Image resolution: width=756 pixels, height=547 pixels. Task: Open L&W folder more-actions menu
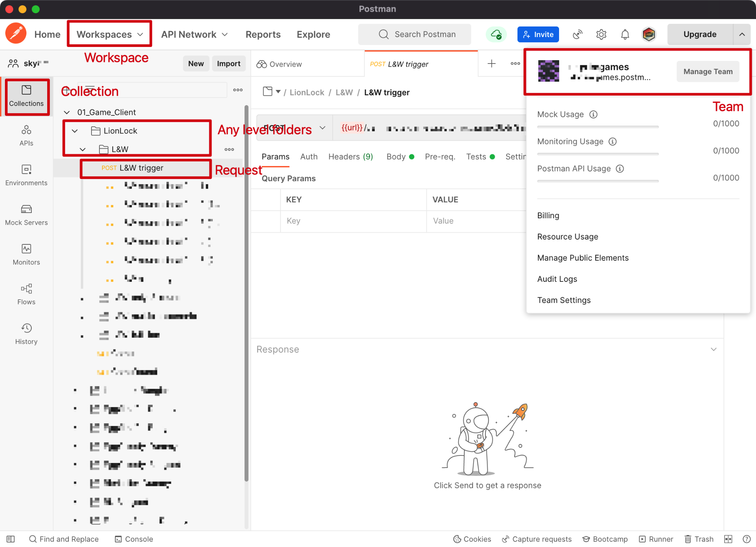229,149
